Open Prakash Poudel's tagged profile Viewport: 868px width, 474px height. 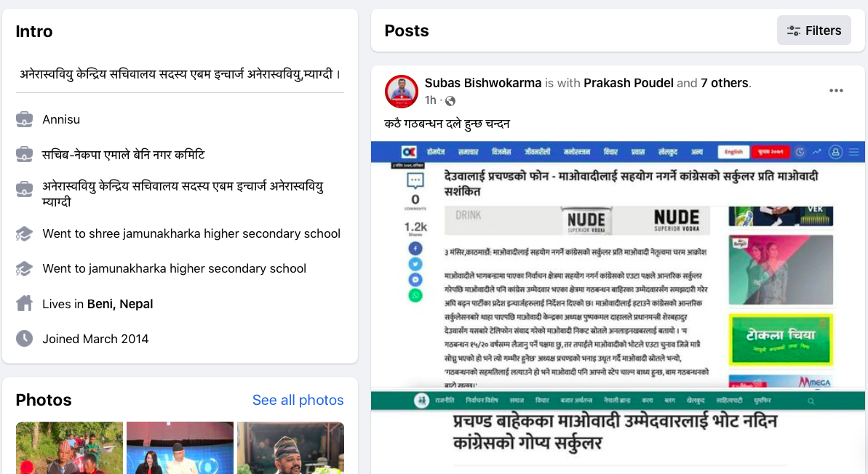pos(629,83)
